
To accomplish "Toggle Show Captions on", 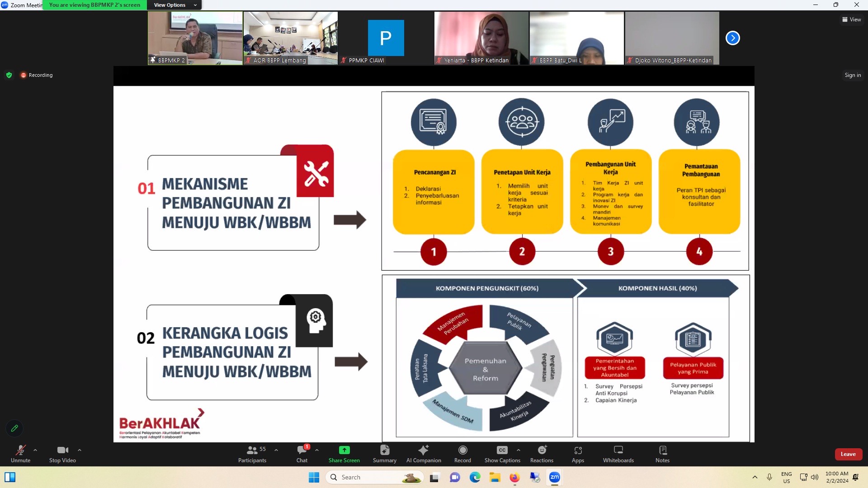I will tap(502, 454).
